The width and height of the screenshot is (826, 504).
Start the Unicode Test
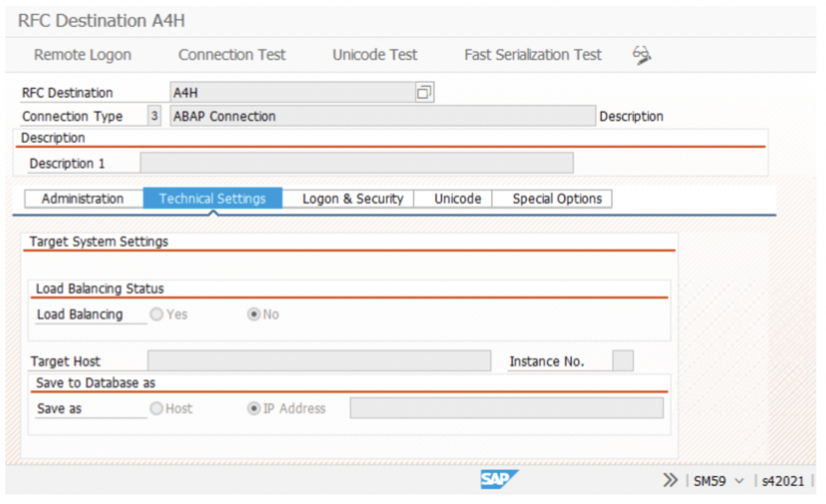(x=375, y=54)
